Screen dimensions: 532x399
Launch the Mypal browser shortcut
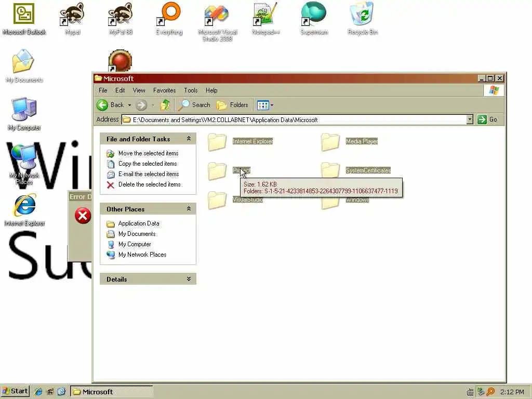tap(72, 19)
